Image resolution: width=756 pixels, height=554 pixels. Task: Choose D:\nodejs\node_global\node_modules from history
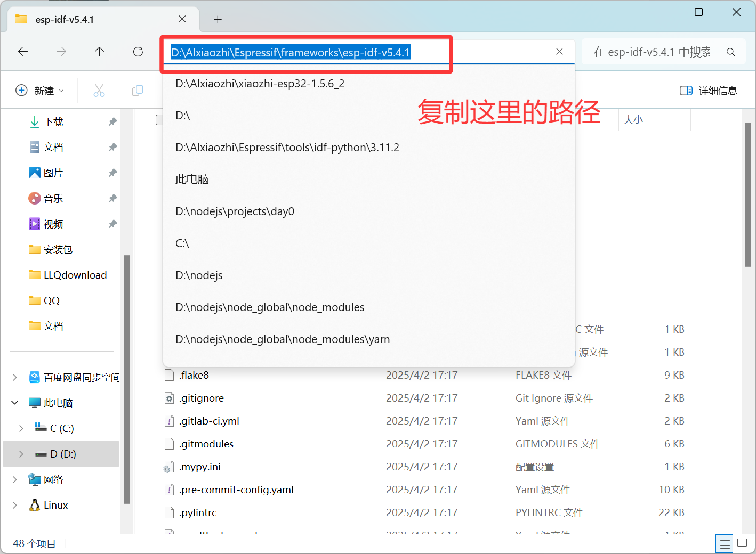point(369,307)
